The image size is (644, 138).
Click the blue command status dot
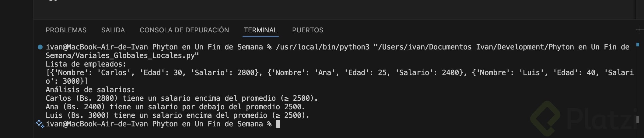pos(40,47)
